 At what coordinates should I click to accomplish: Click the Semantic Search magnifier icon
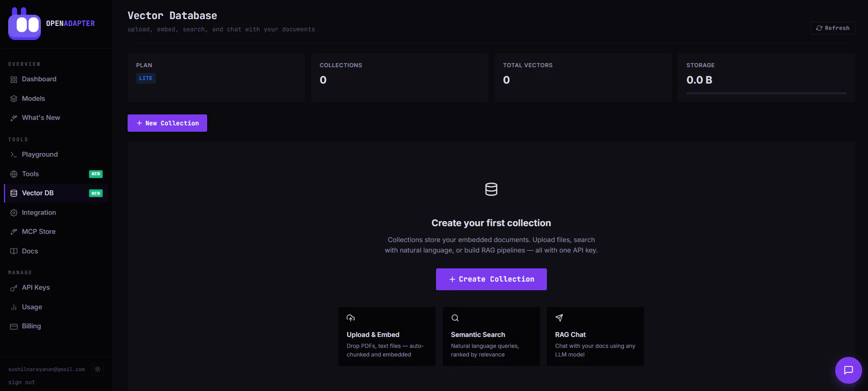455,318
